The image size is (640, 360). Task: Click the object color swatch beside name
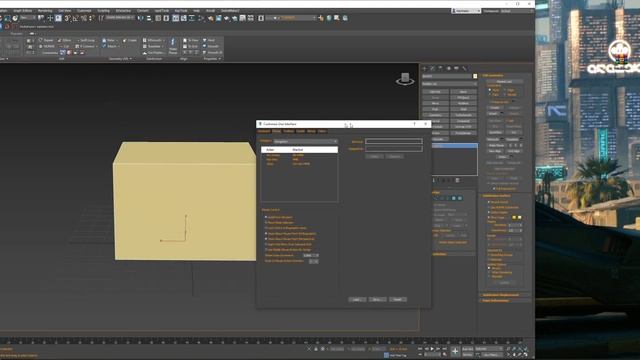[475, 76]
